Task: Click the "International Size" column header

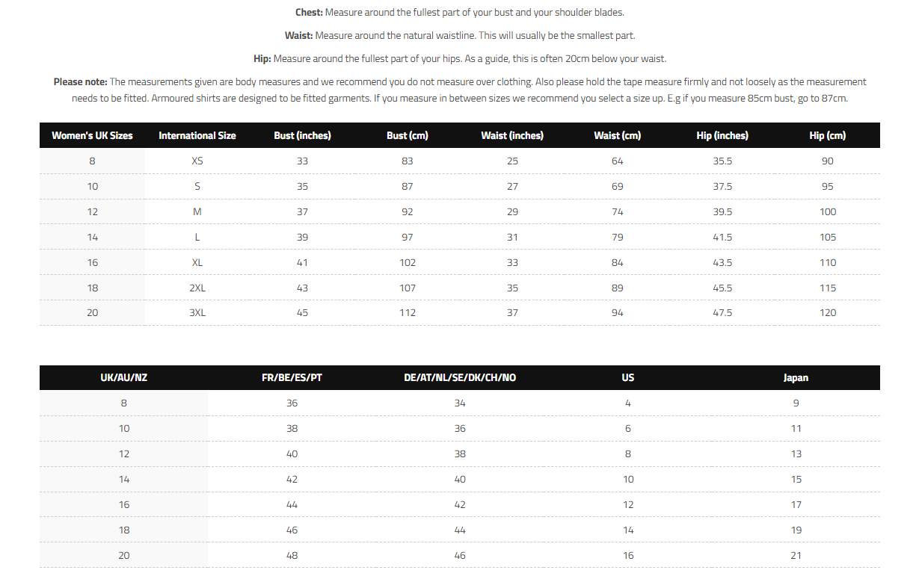Action: (197, 135)
